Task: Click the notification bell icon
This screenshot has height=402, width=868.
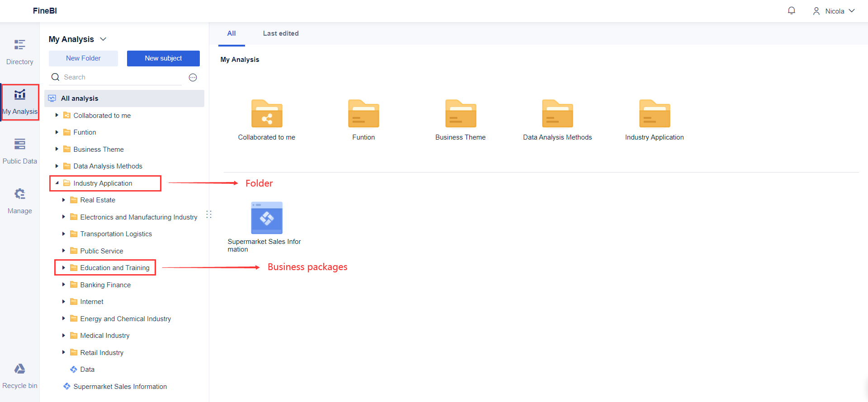Action: (x=791, y=11)
